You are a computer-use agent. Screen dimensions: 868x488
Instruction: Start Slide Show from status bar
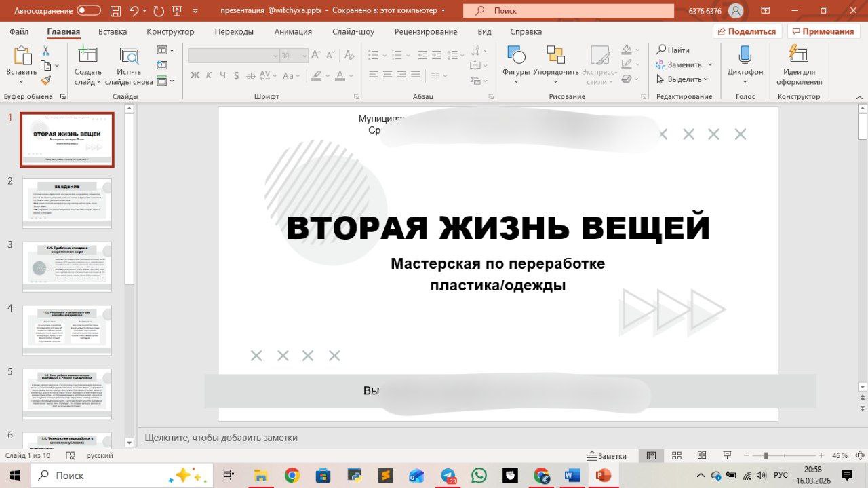click(x=728, y=455)
